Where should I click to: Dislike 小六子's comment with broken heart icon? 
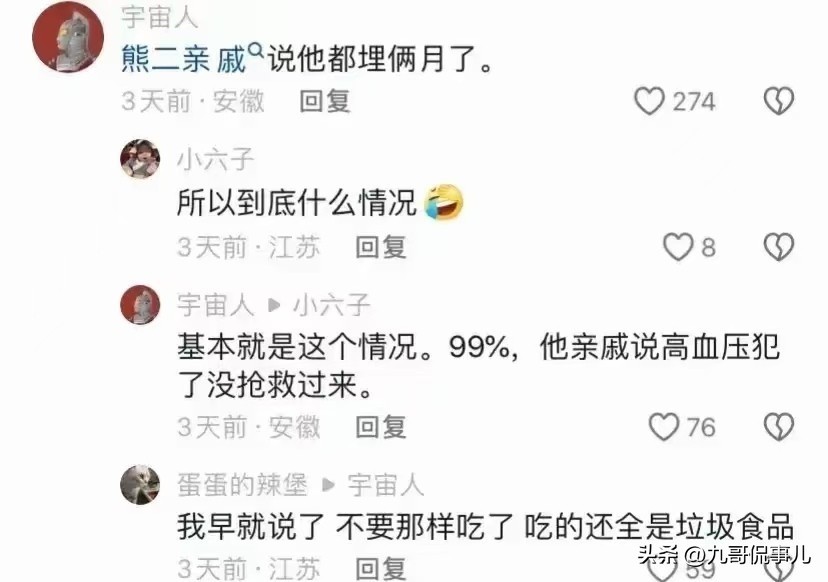click(x=779, y=247)
